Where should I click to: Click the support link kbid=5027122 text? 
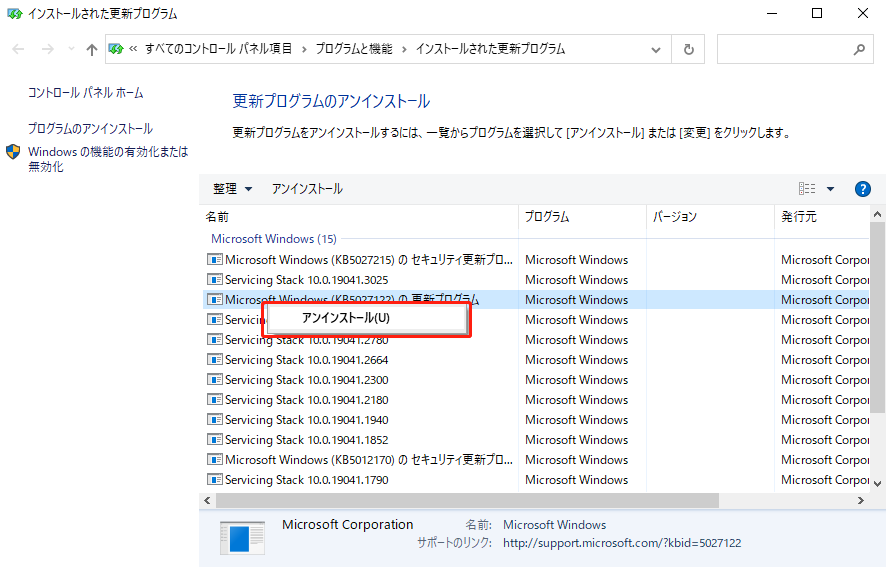(x=622, y=543)
